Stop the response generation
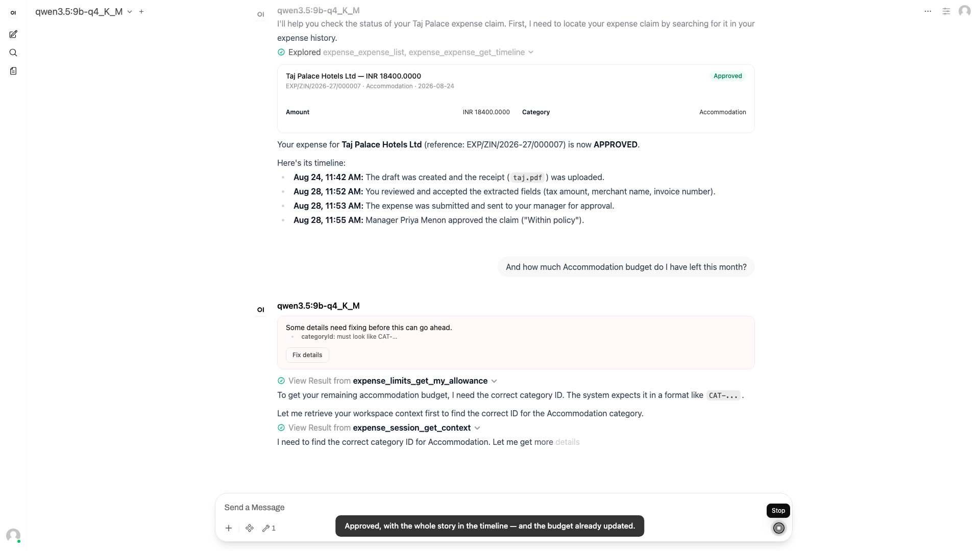980x551 pixels. (x=779, y=528)
